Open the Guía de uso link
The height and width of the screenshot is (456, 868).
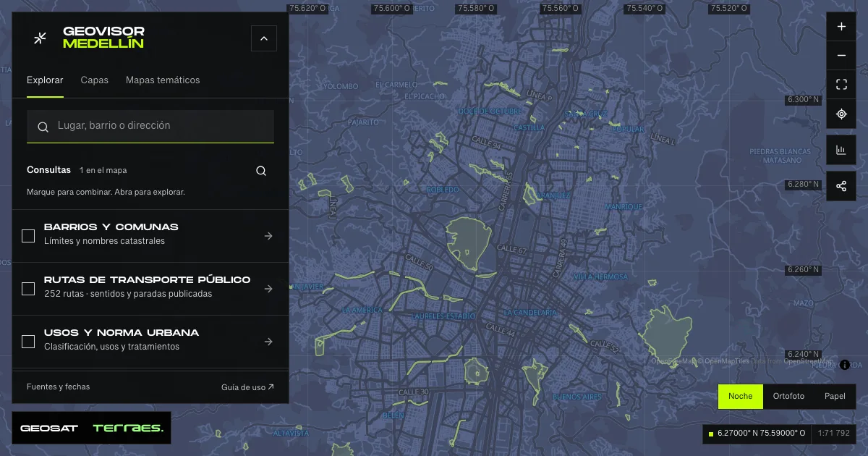(247, 387)
